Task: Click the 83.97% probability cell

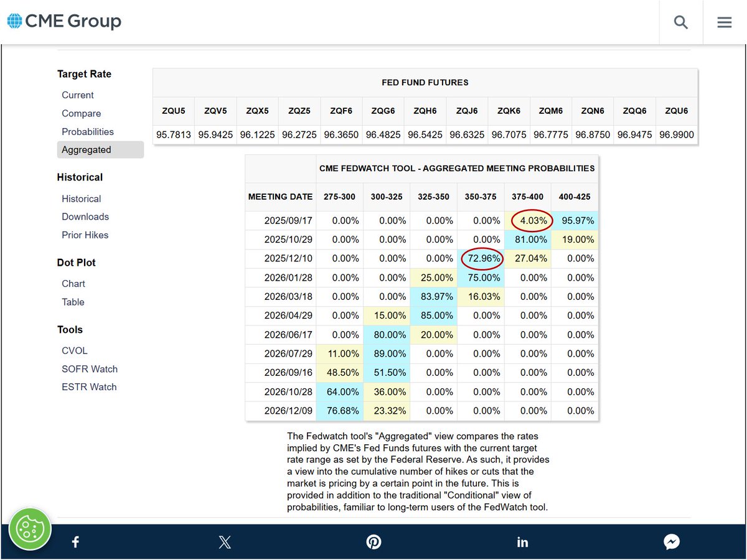Action: [434, 297]
